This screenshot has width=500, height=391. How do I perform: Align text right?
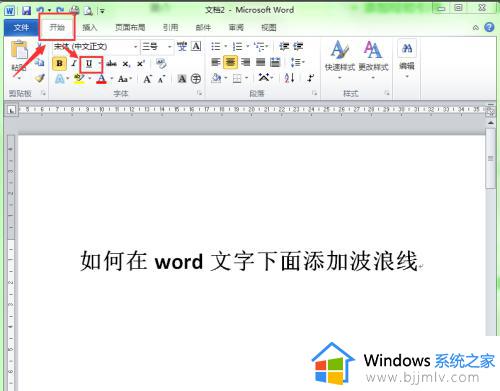pyautogui.click(x=246, y=62)
